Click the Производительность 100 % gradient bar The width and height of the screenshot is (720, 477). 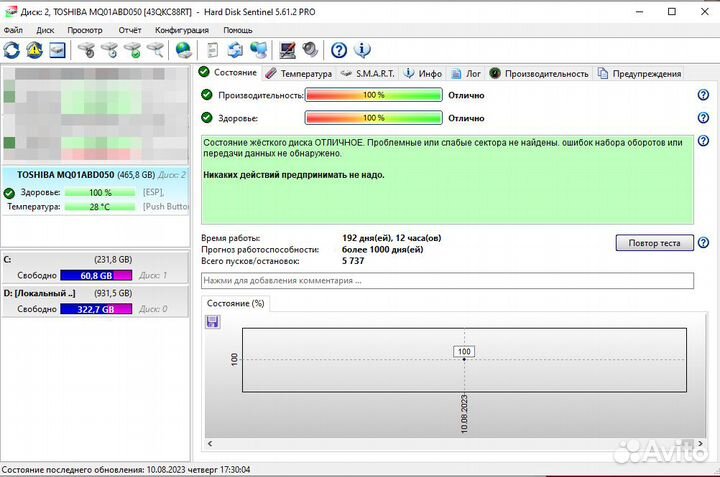click(374, 95)
